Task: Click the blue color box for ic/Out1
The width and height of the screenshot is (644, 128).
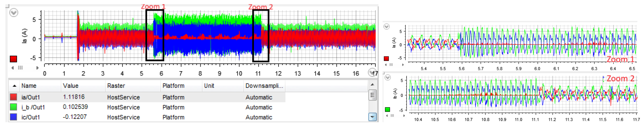Action: click(x=13, y=117)
